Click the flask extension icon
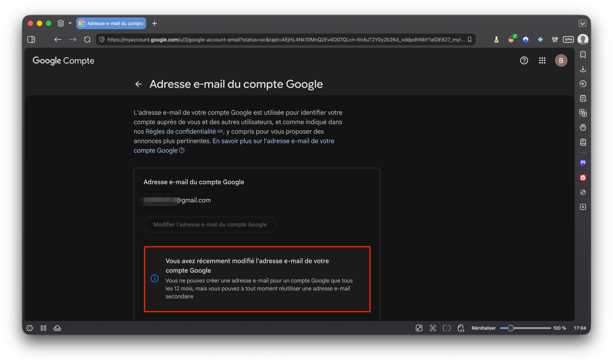 tap(496, 40)
